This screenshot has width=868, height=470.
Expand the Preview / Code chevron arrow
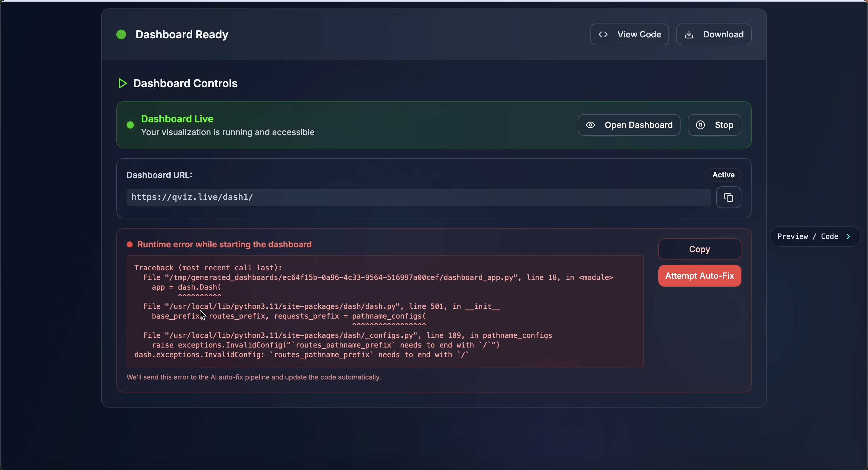(848, 237)
